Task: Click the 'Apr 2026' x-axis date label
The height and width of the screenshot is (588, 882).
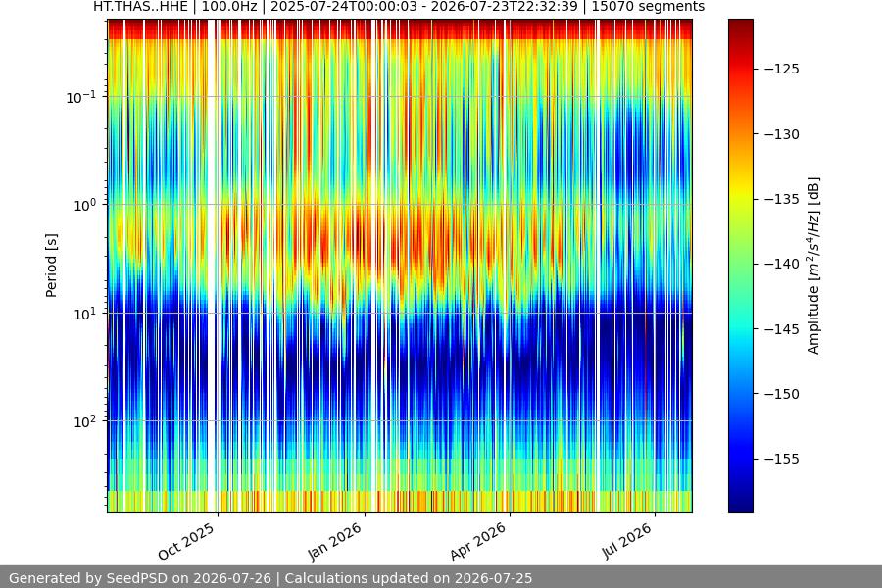Action: [x=478, y=541]
